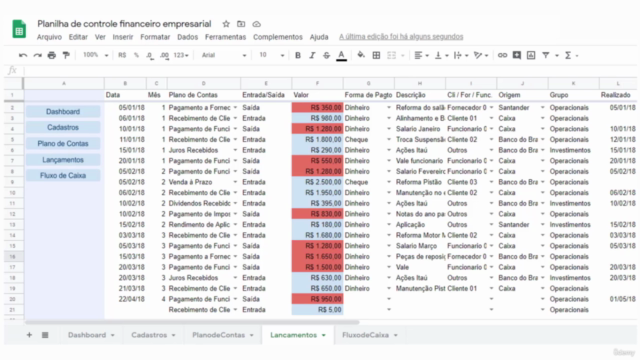
Task: Toggle bold formatting
Action: pos(298,55)
